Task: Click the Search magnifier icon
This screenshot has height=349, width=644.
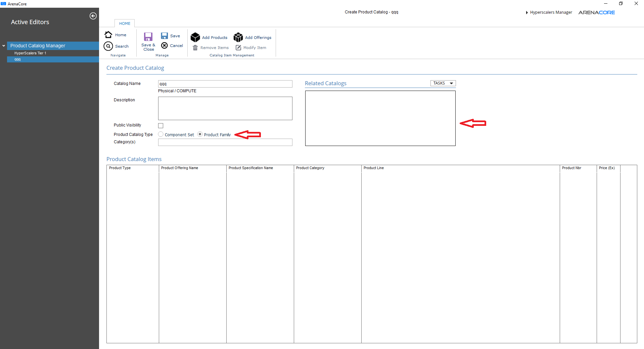Action: coord(108,46)
